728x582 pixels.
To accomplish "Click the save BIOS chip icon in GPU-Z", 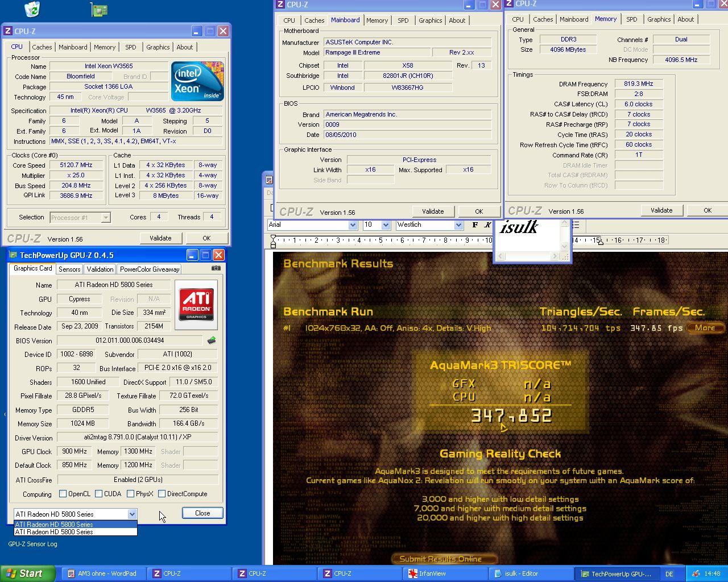I will (x=212, y=340).
